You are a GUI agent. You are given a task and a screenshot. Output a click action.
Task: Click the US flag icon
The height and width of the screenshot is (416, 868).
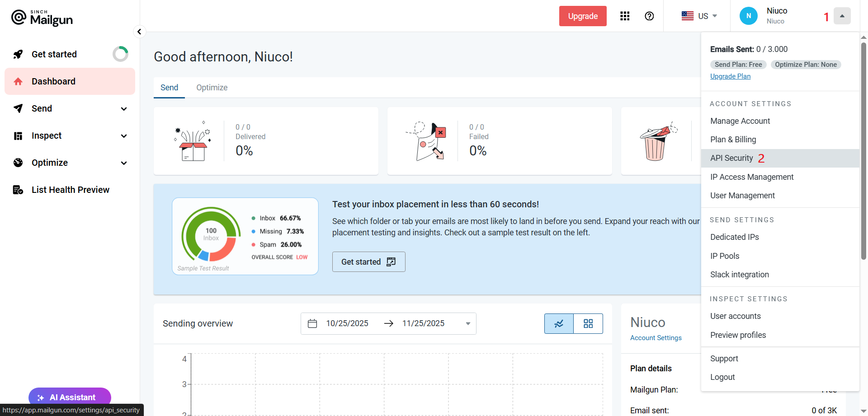[688, 16]
